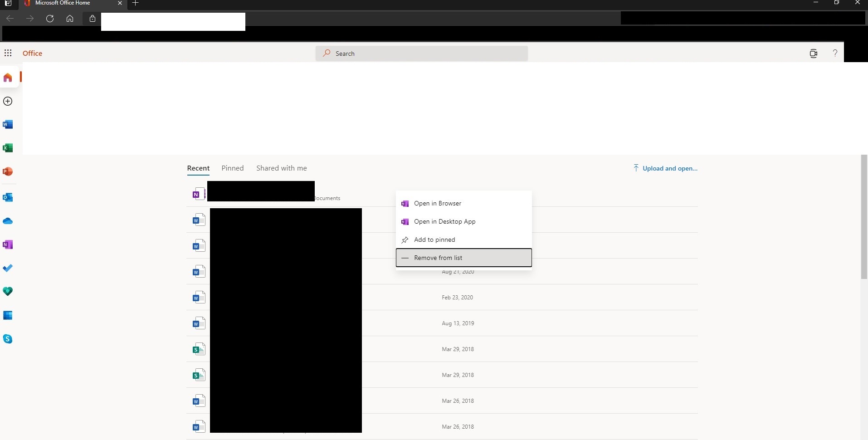Click the page vertical scrollbar
Image resolution: width=868 pixels, height=440 pixels.
864,217
